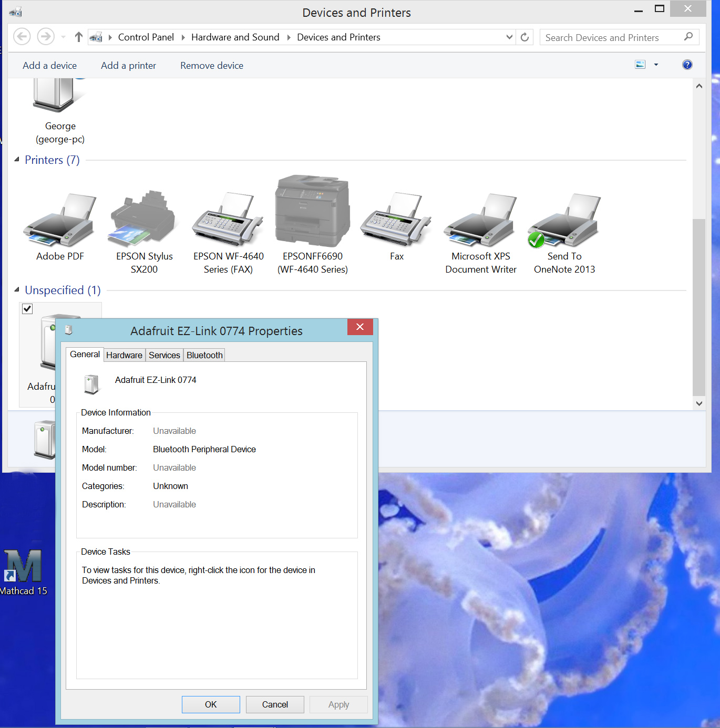Open the Mathcad 15 desktop shortcut

(x=23, y=566)
